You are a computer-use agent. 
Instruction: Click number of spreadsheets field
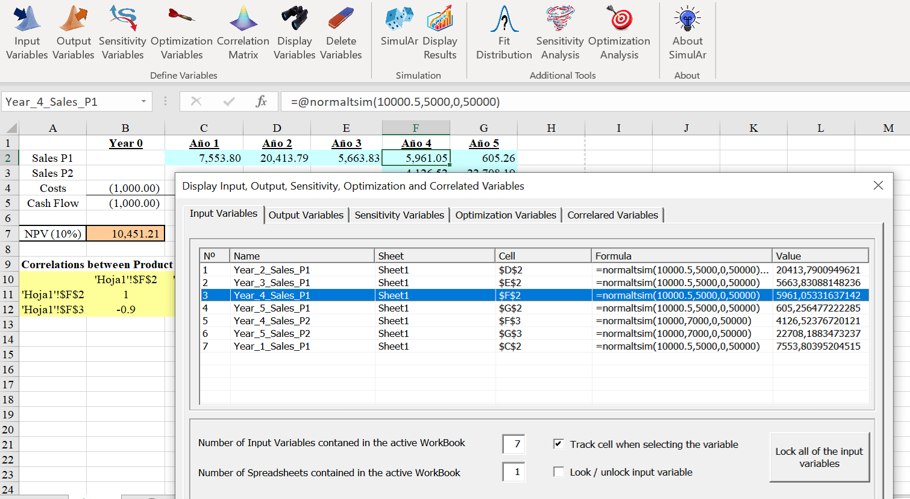514,472
